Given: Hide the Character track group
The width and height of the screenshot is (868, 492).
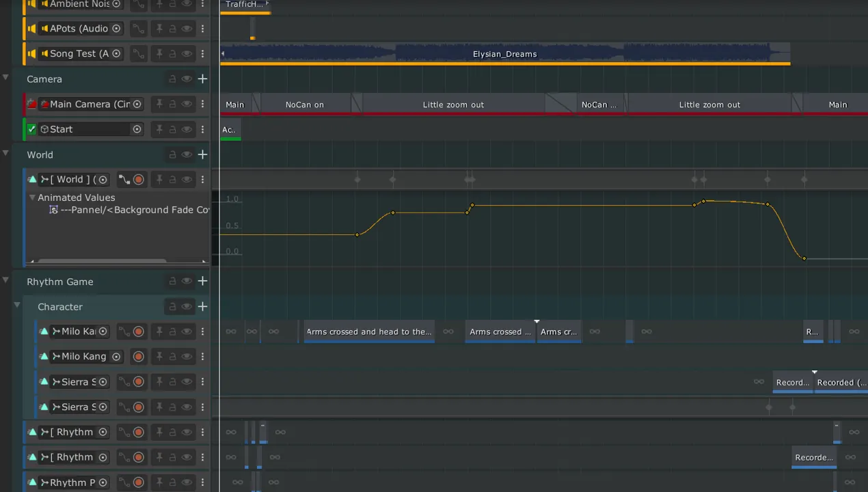Looking at the screenshot, I should [x=187, y=307].
